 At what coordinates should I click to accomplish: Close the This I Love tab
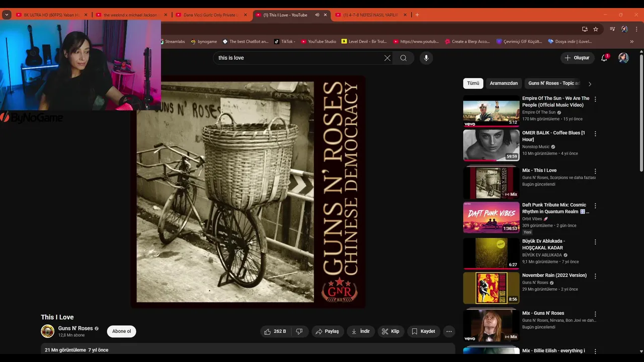click(326, 15)
